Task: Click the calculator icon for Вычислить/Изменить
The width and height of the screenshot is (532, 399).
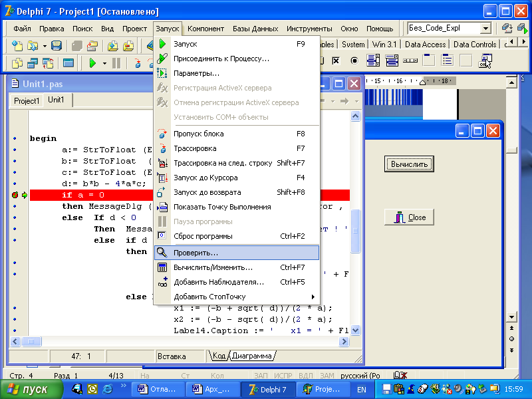Action: [x=162, y=267]
